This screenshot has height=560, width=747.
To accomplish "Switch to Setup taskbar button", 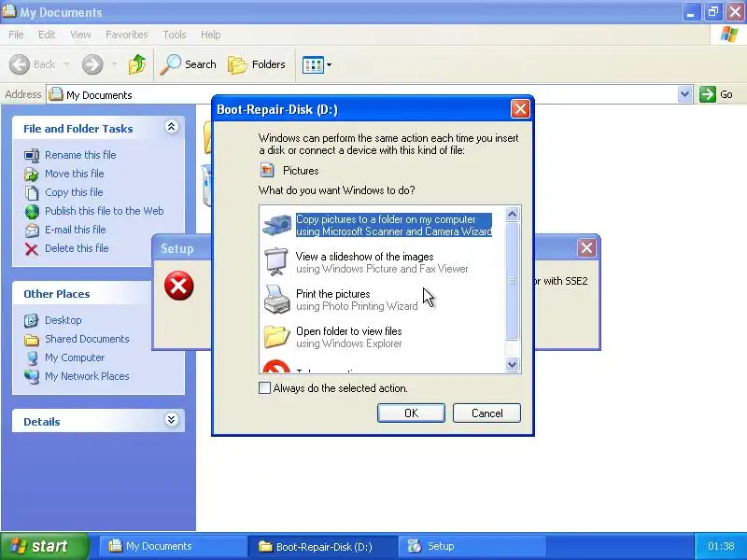I will (x=472, y=546).
